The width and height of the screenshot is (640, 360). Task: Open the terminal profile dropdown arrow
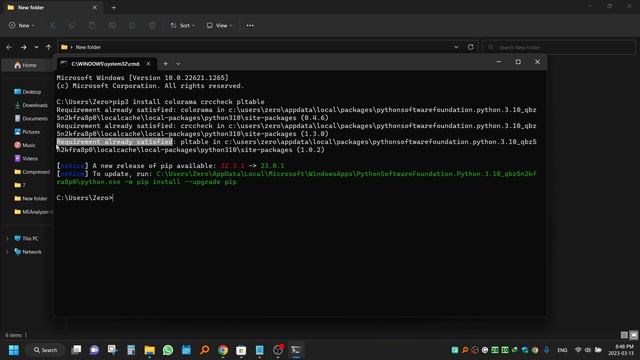(178, 64)
